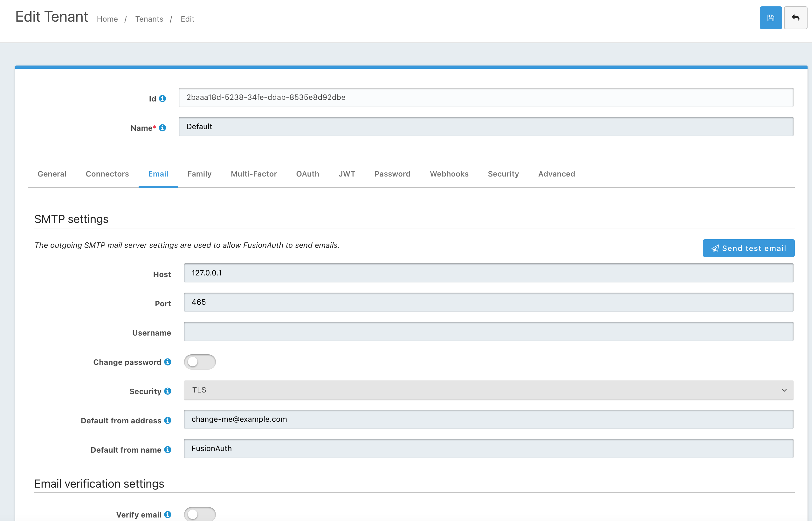Viewport: 812px width, 521px height.
Task: Click the blue save tenant icon
Action: [x=770, y=18]
